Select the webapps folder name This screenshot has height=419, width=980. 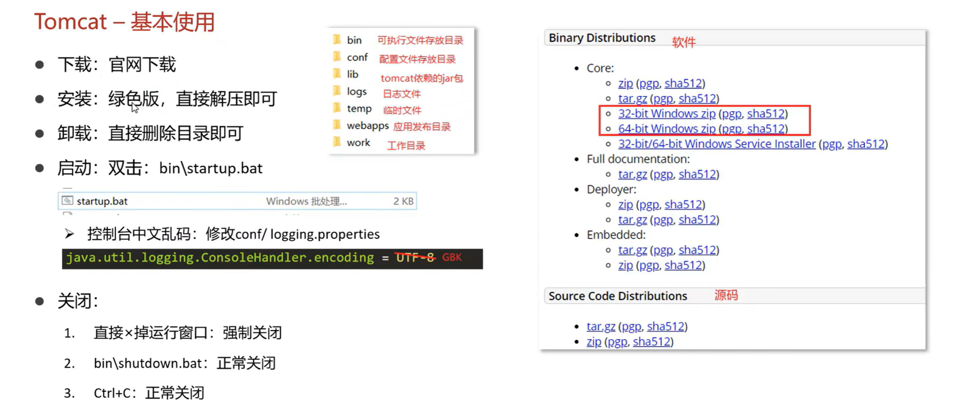[367, 126]
